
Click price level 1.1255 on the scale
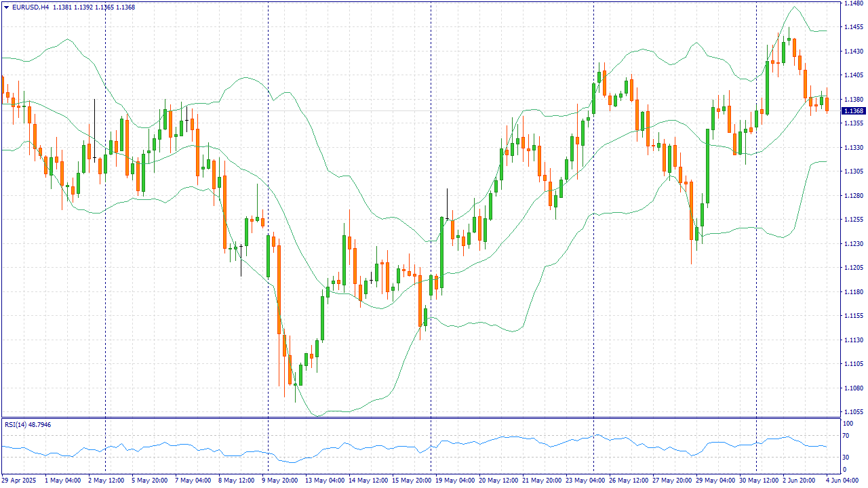[854, 220]
